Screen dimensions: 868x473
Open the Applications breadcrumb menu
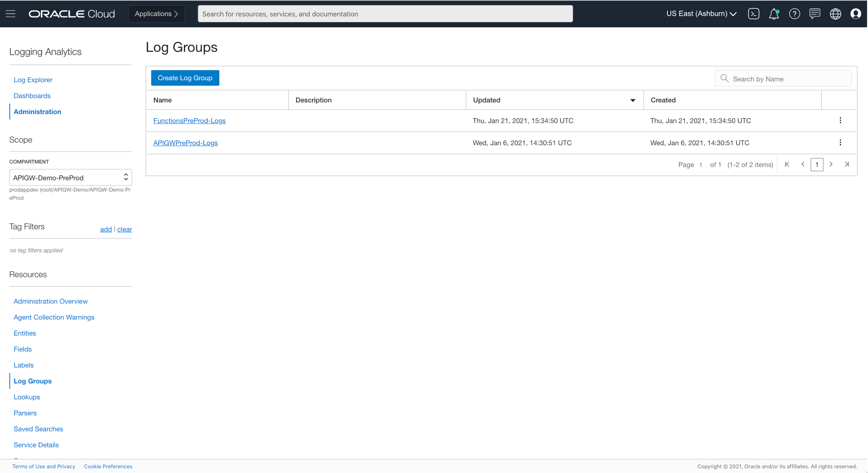point(156,13)
